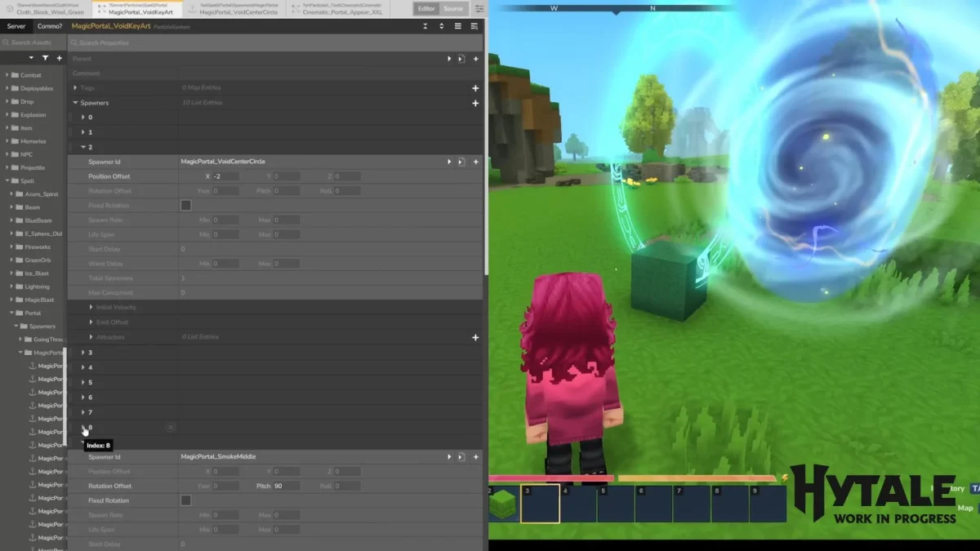Open the hamburger list menu icon
This screenshot has width=980, height=551.
[457, 26]
